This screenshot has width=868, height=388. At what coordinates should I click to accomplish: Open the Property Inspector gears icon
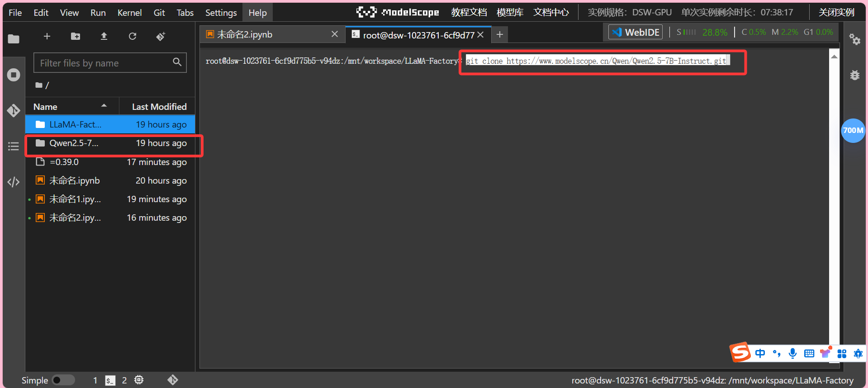point(854,39)
